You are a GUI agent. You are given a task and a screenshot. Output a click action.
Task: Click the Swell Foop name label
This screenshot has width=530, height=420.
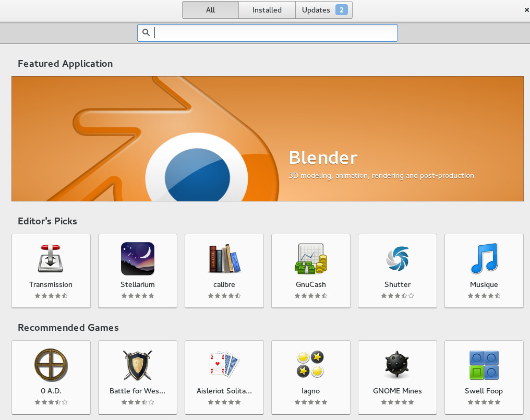pyautogui.click(x=484, y=391)
